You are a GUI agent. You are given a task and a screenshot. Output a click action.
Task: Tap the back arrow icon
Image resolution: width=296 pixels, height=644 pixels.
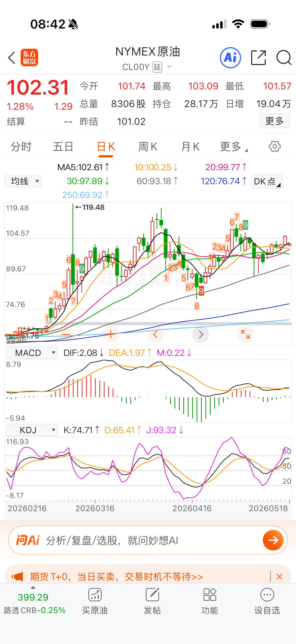coord(12,58)
